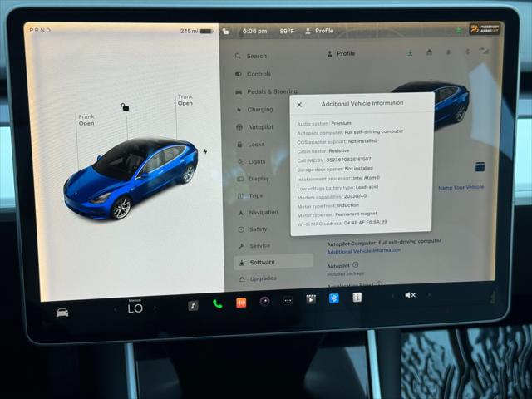Image resolution: width=532 pixels, height=399 pixels.
Task: Open Profile at top of settings pane
Action: click(x=342, y=53)
